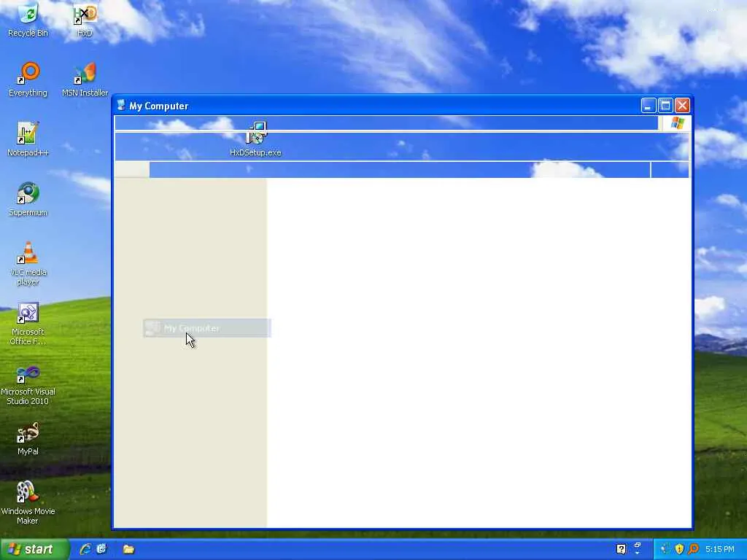Open the Start menu
Viewport: 747px width, 560px height.
(x=34, y=549)
